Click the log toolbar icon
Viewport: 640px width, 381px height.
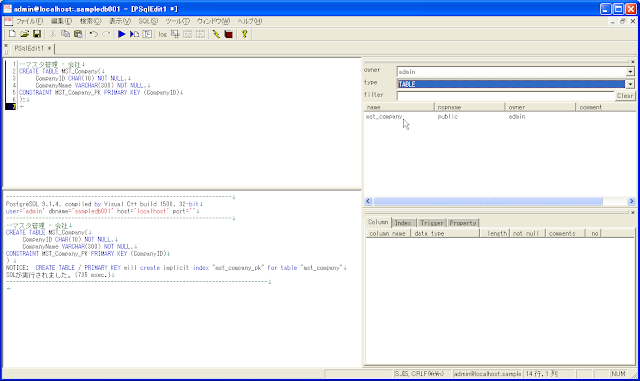(162, 34)
